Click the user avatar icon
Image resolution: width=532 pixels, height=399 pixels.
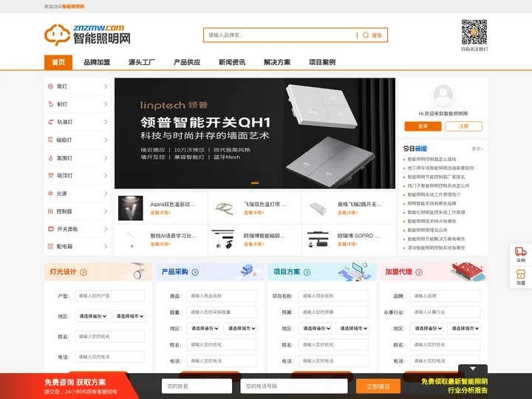point(443,95)
